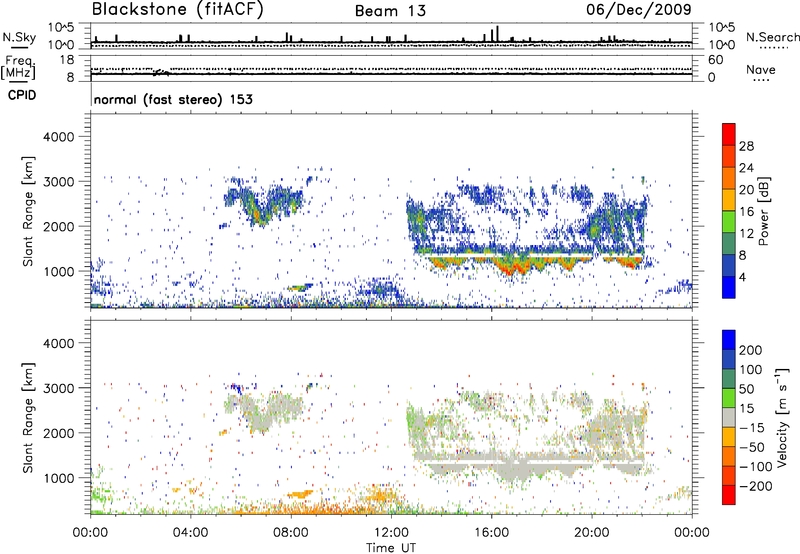Click the N.Search legend label

(x=772, y=37)
